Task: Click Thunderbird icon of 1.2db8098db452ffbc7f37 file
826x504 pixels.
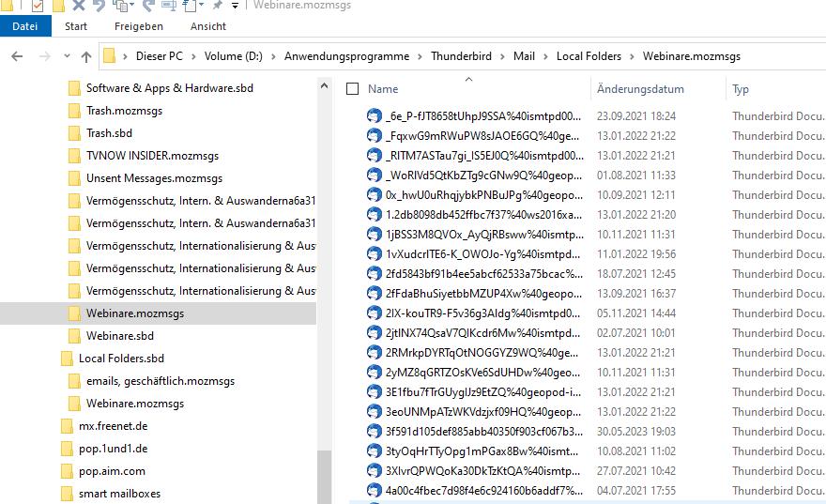Action: pyautogui.click(x=374, y=214)
